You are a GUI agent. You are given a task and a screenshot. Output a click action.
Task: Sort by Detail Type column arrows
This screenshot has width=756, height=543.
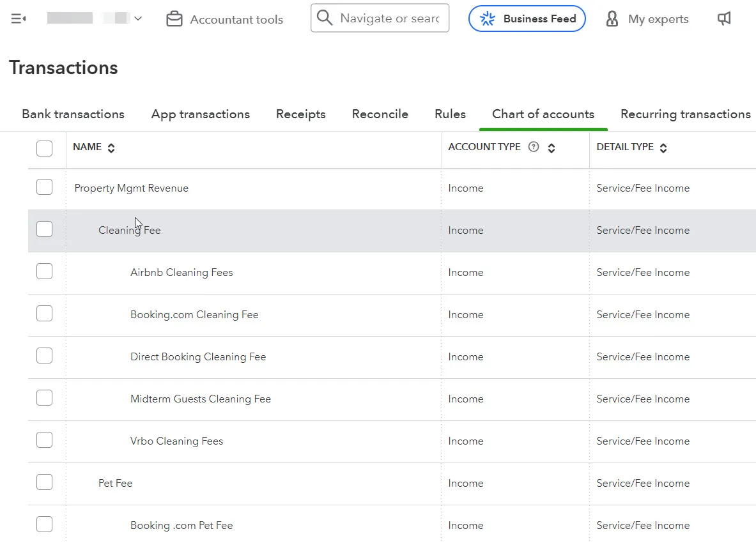click(663, 148)
